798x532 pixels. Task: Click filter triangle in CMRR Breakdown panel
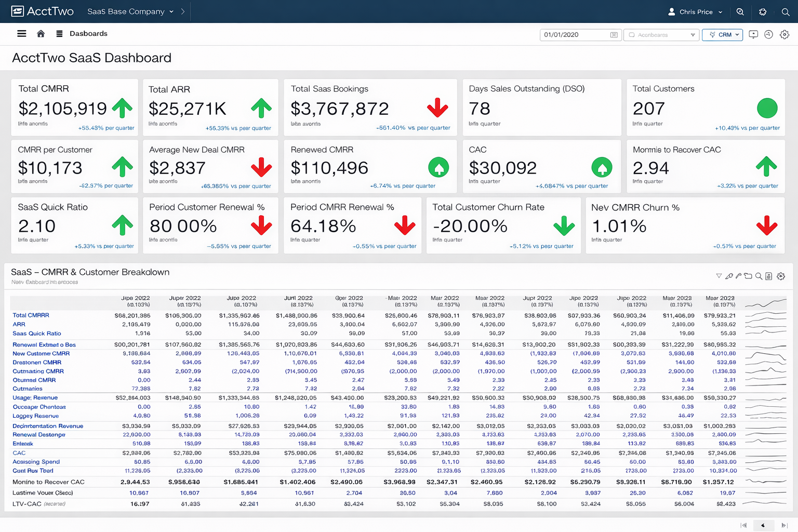click(719, 276)
